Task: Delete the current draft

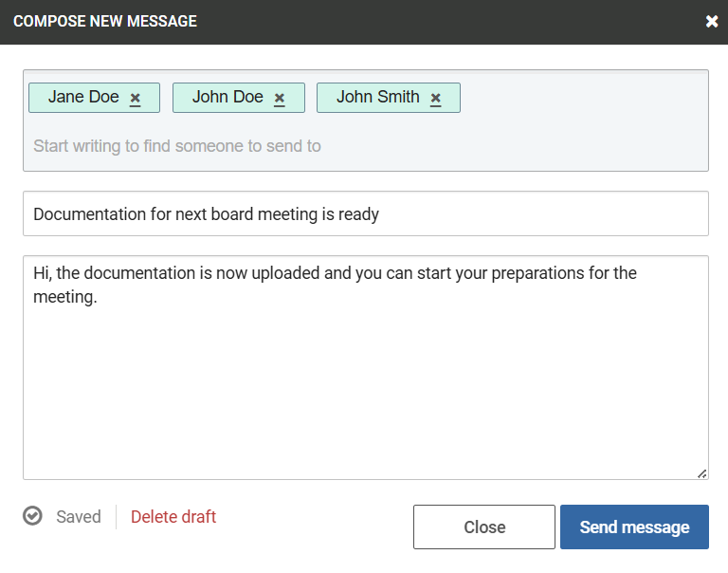Action: (173, 517)
